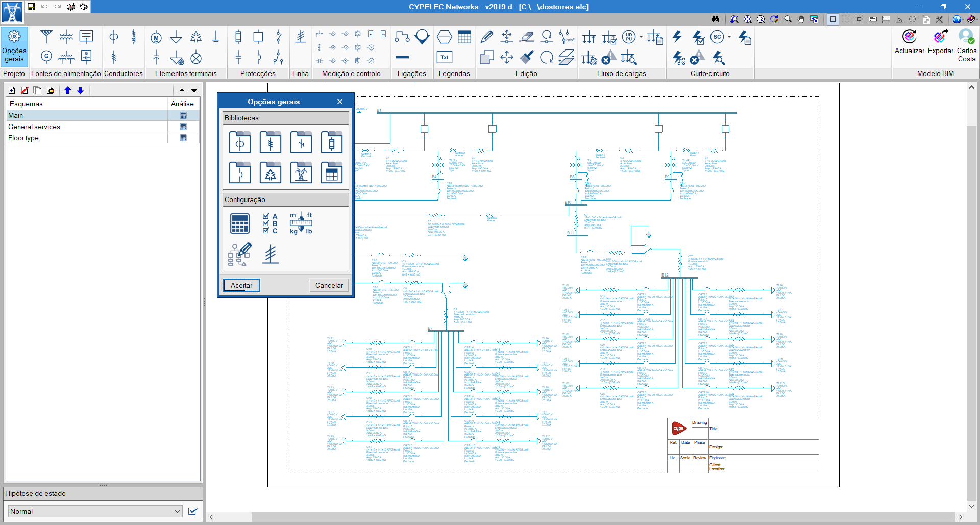Insert a motor terminal element
Screen dimensions: 980x525
[156, 37]
